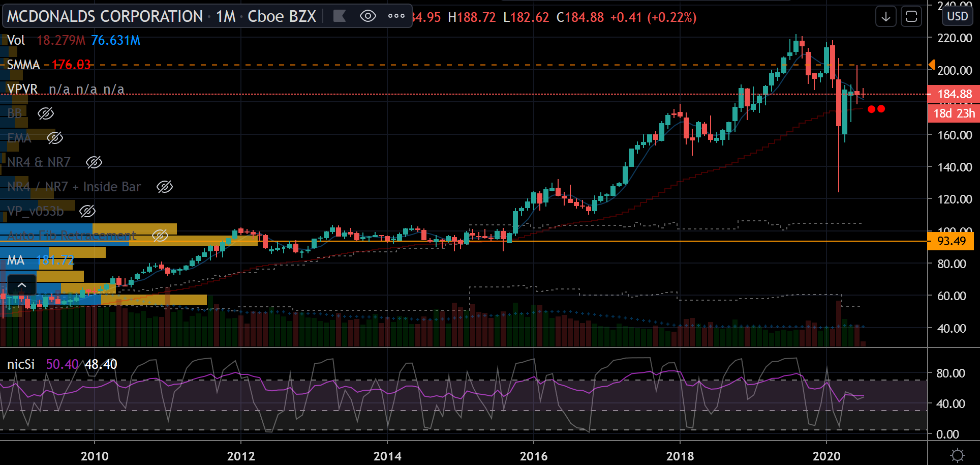Unhide NR4 / NR7 + Inside Bar indicator

point(165,187)
